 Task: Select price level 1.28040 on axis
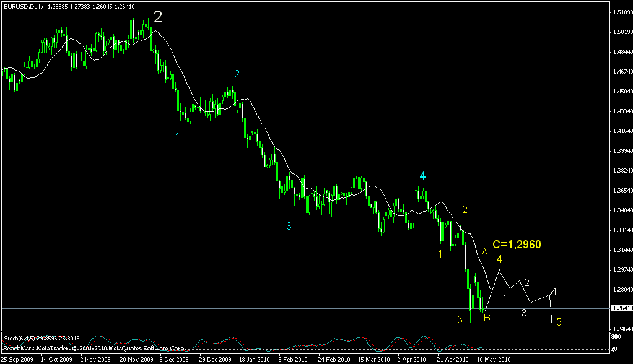tap(622, 289)
